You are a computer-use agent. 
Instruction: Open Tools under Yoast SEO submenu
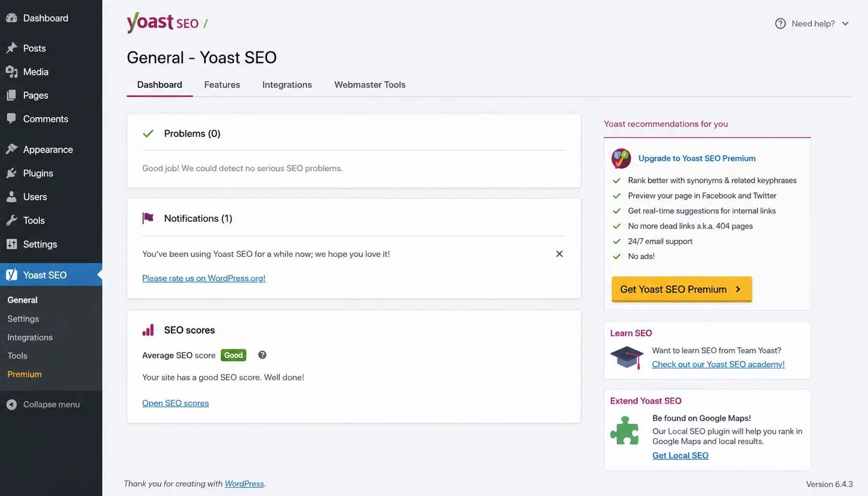[17, 356]
